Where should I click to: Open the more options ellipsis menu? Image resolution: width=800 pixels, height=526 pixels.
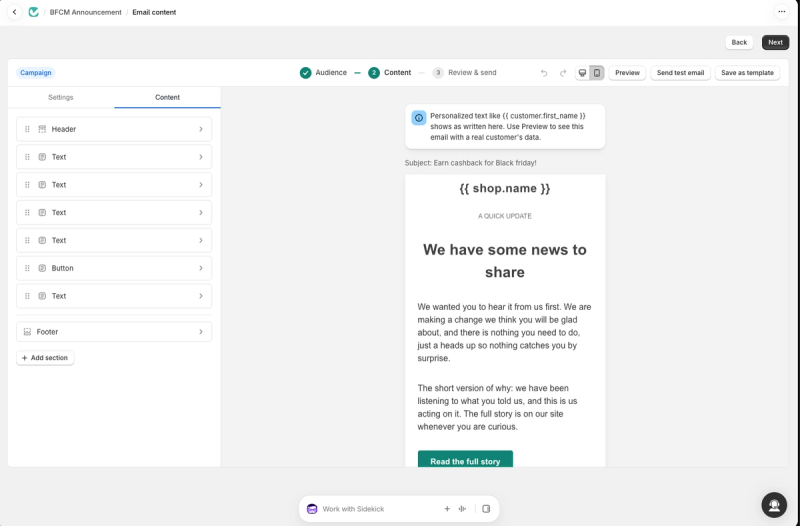click(781, 12)
